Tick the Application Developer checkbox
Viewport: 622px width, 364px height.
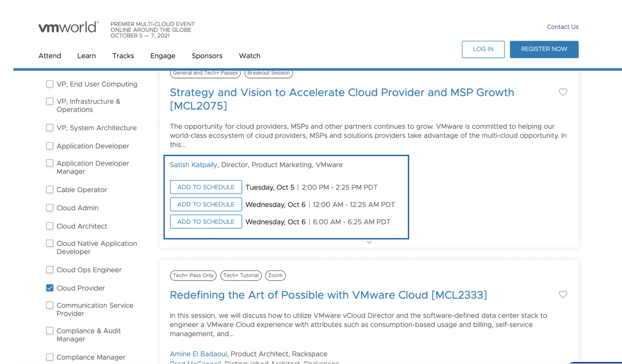pyautogui.click(x=50, y=146)
